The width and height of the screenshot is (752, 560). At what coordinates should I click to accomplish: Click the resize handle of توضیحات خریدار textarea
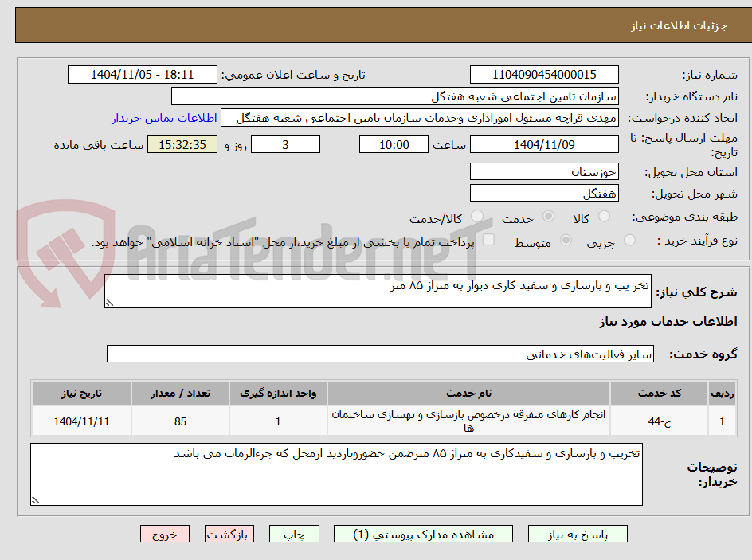click(x=35, y=500)
